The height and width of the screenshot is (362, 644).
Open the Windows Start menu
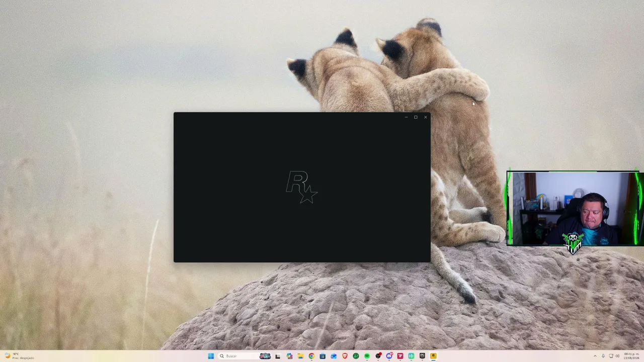coord(211,356)
